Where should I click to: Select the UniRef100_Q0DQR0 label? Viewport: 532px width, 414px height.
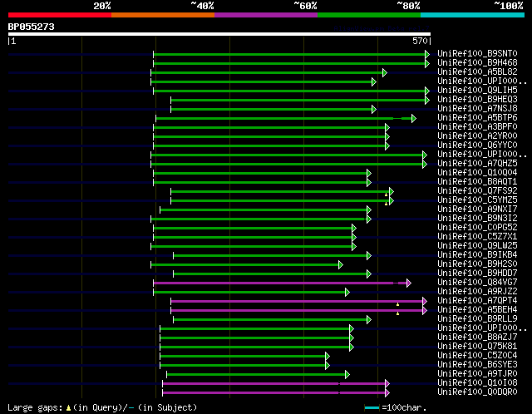click(x=477, y=392)
